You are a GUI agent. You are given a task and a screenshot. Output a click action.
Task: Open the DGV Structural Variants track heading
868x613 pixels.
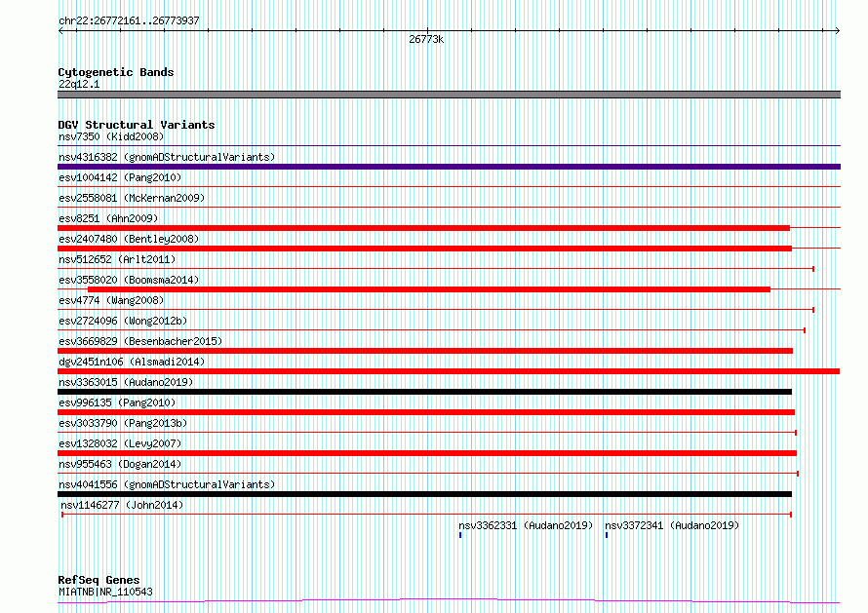(137, 125)
